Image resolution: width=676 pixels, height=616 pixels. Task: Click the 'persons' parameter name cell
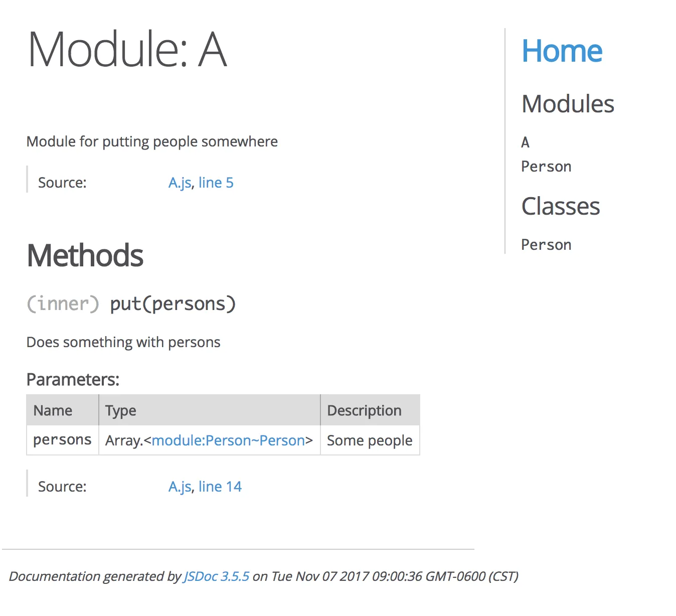[x=62, y=440]
